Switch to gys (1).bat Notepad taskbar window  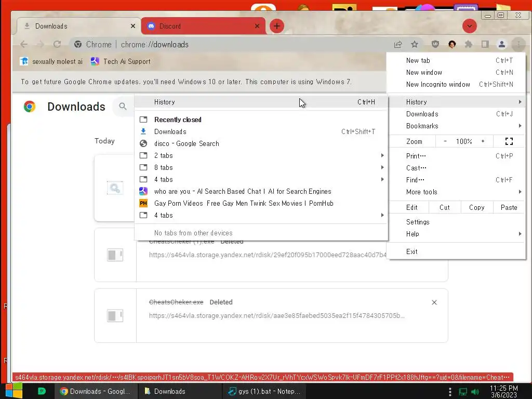point(264,391)
